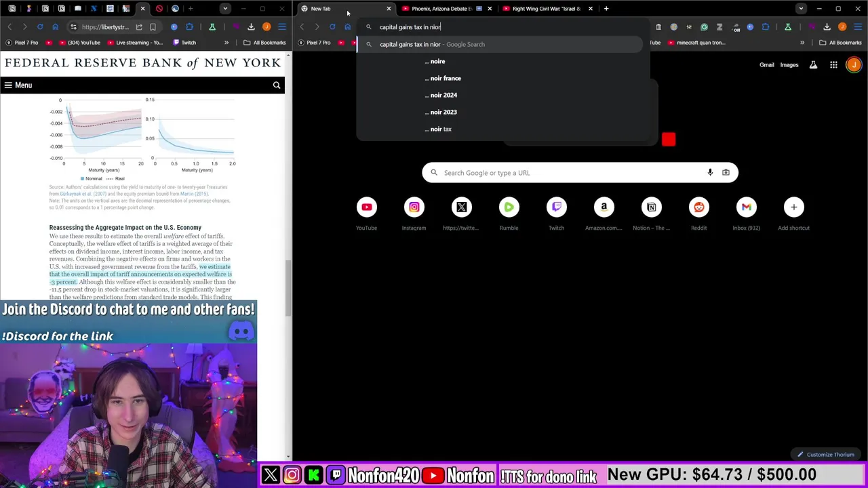The height and width of the screenshot is (488, 868).
Task: Open the New York Fed Menu
Action: 18,85
